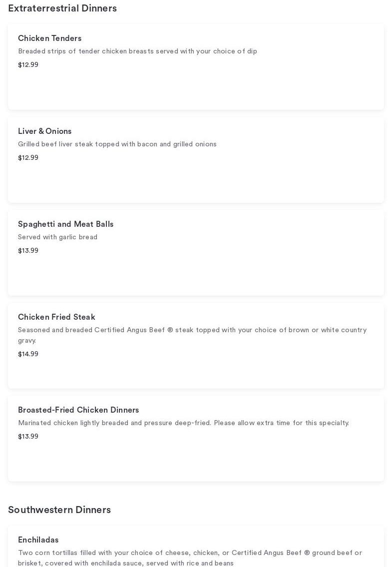Viewport: 392px width, 567px height.
Task: Click the Broasted-Fried Chicken $13.99 price
Action: [28, 437]
